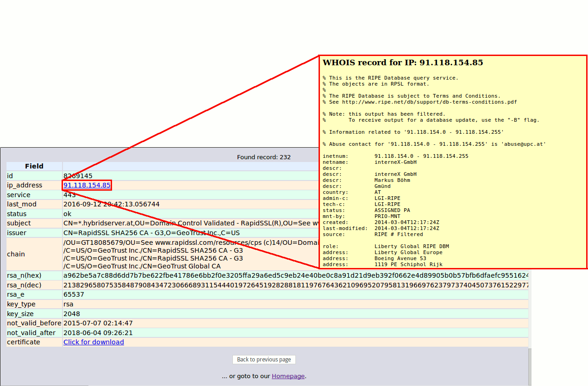Click the source 'RIPE # Filtered' value
Viewport: 588px width, 386px height.
pos(399,234)
